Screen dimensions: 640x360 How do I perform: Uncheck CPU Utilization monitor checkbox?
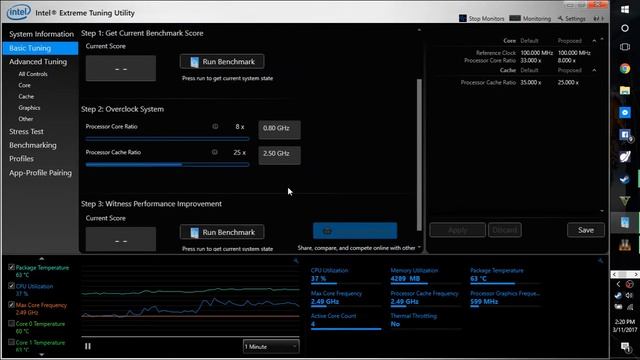coord(11,286)
